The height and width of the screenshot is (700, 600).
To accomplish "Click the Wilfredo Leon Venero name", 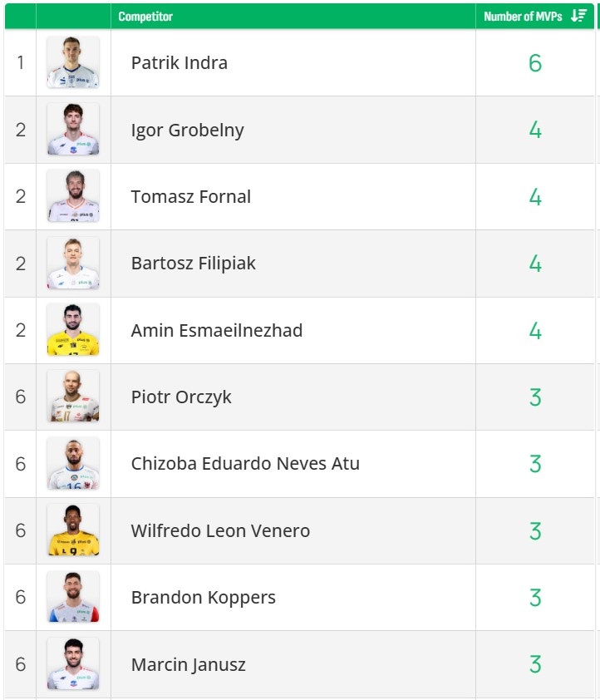I will tap(220, 530).
